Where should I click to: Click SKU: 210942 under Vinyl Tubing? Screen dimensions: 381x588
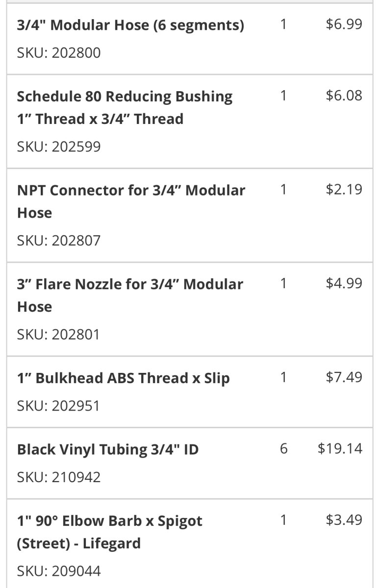coord(58,477)
